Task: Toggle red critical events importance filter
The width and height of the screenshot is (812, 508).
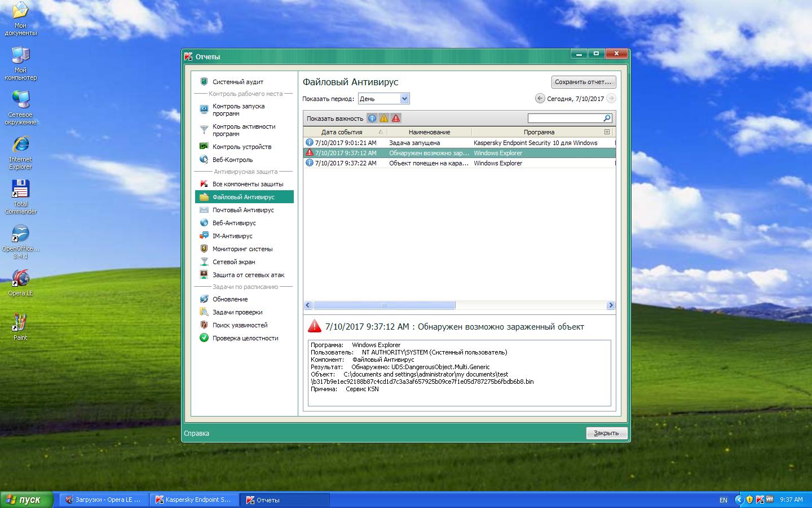Action: click(396, 119)
